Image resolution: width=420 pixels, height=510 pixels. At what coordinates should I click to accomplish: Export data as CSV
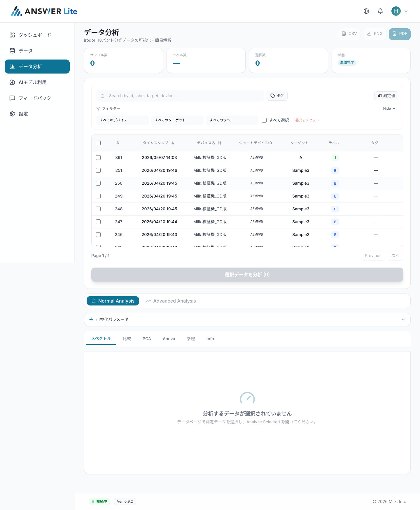click(349, 34)
